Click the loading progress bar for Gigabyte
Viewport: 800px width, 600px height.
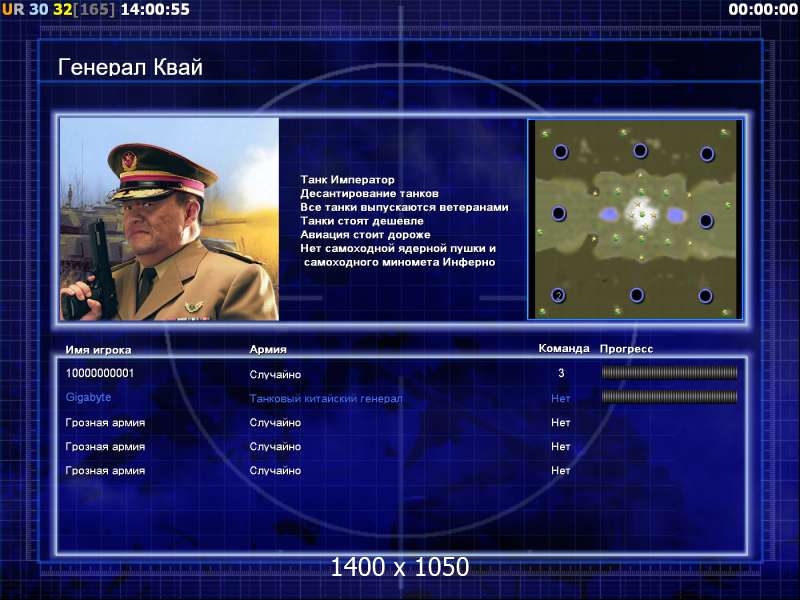tap(669, 396)
